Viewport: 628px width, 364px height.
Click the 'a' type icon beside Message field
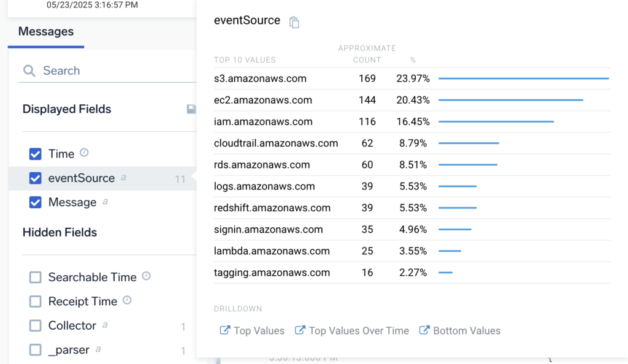(104, 202)
